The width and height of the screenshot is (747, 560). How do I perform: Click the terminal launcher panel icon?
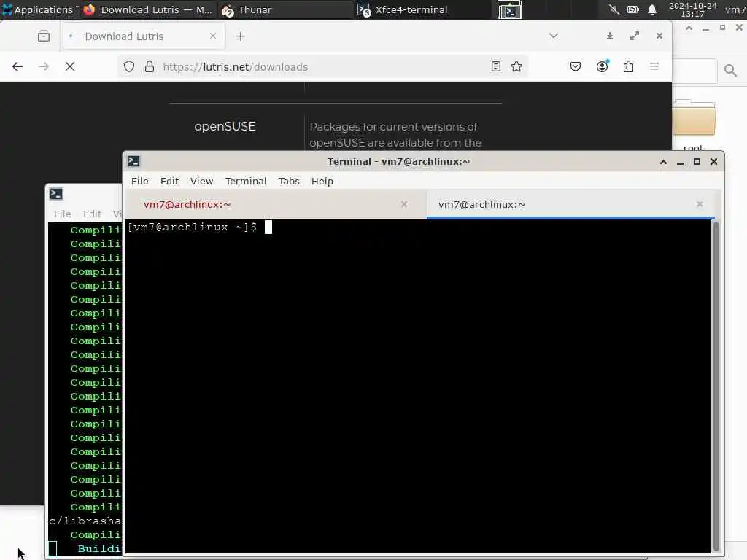point(510,10)
